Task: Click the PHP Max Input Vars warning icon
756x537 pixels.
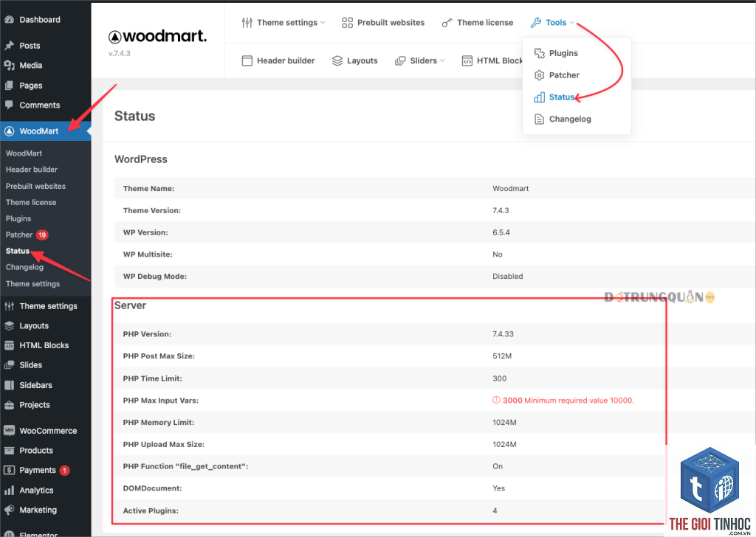Action: point(495,401)
